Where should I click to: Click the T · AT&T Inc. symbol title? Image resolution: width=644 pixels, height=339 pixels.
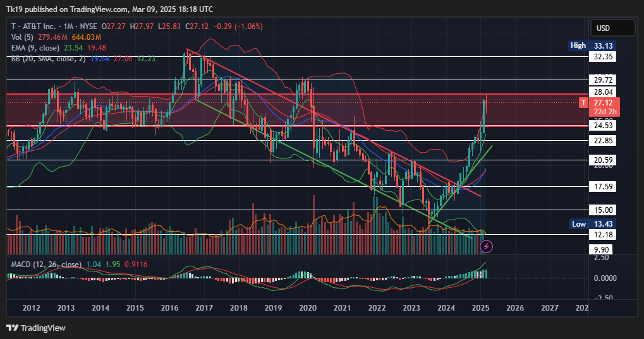point(33,27)
